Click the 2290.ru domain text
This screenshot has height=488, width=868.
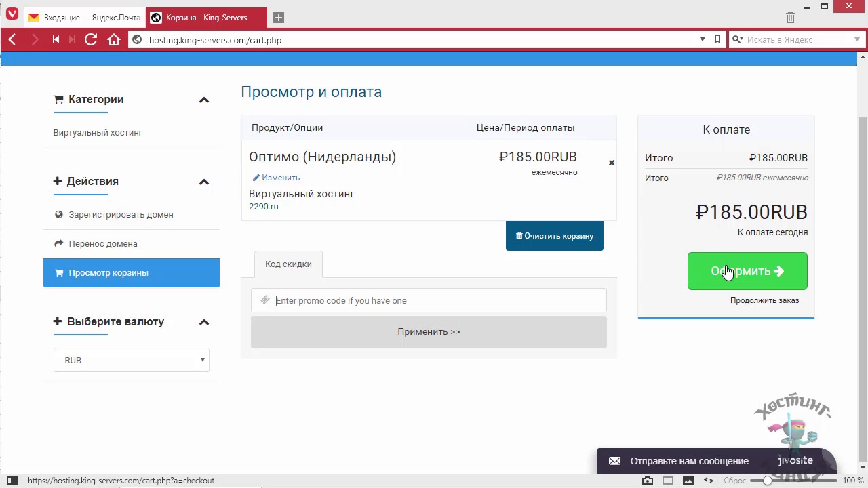[x=264, y=207]
